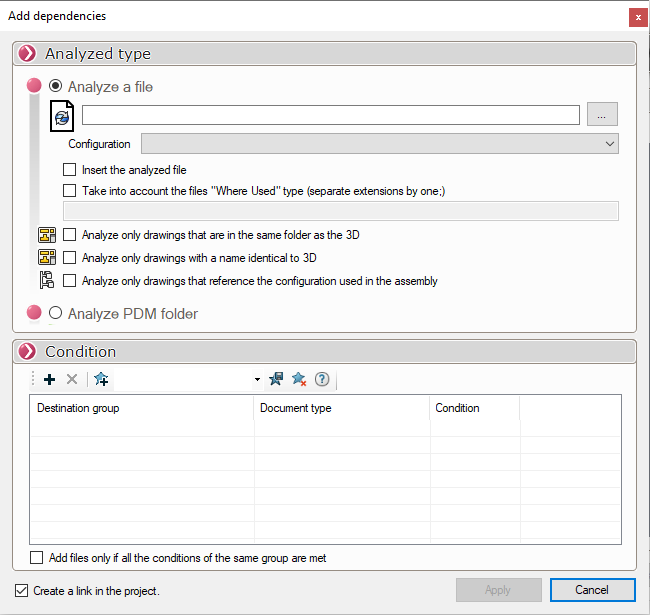Image resolution: width=650 pixels, height=615 pixels.
Task: Click the add favorite star icon
Action: pos(101,380)
